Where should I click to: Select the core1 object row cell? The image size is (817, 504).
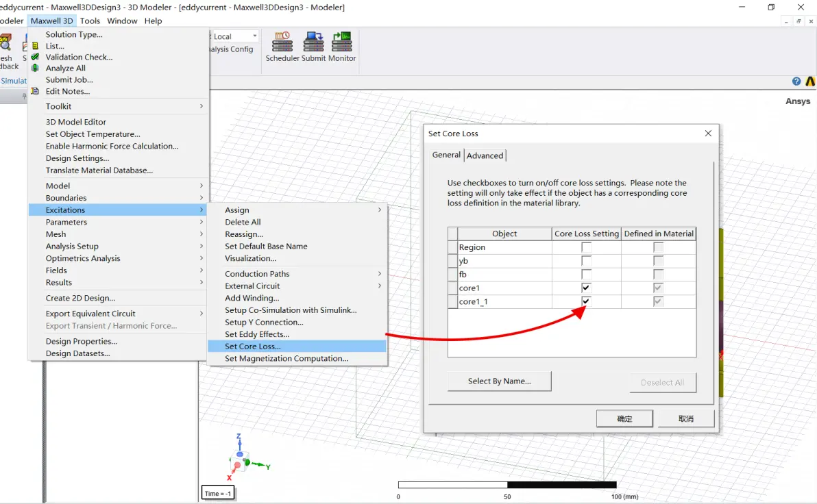click(504, 288)
